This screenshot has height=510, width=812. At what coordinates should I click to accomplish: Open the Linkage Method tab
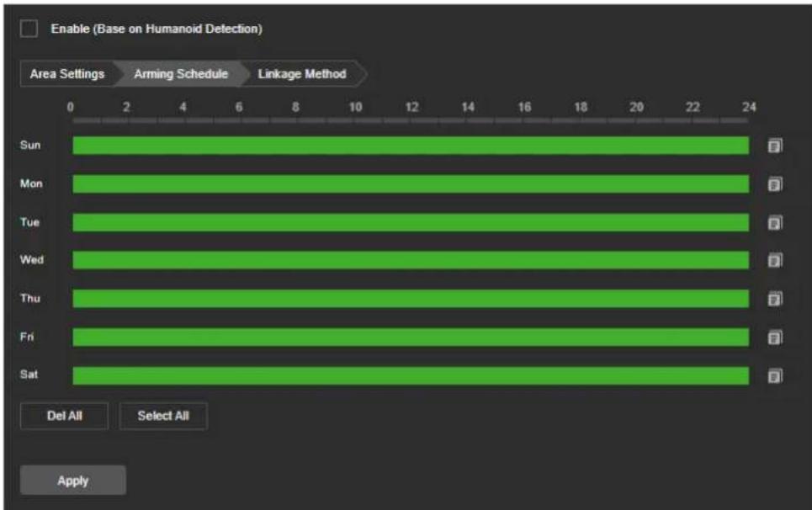[302, 74]
